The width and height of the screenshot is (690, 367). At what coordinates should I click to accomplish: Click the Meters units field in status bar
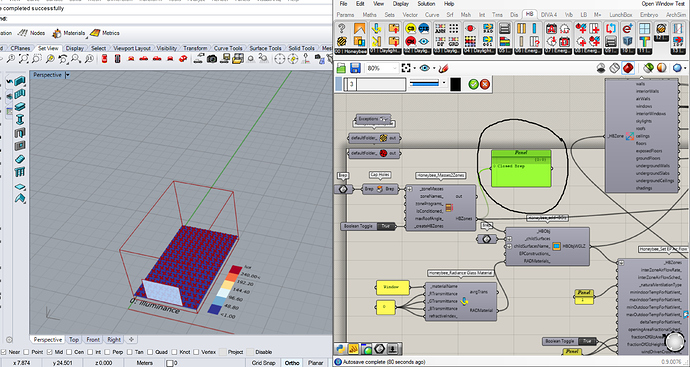pos(145,363)
